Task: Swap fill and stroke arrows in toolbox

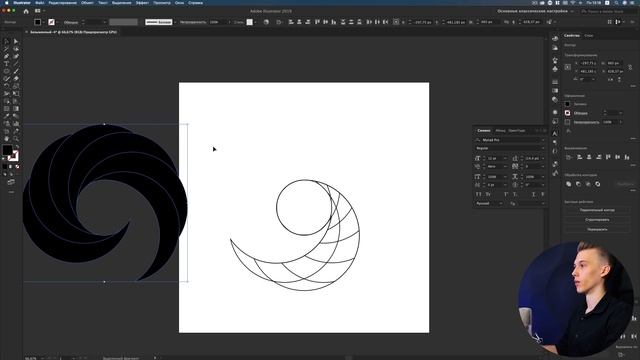Action: pos(17,147)
